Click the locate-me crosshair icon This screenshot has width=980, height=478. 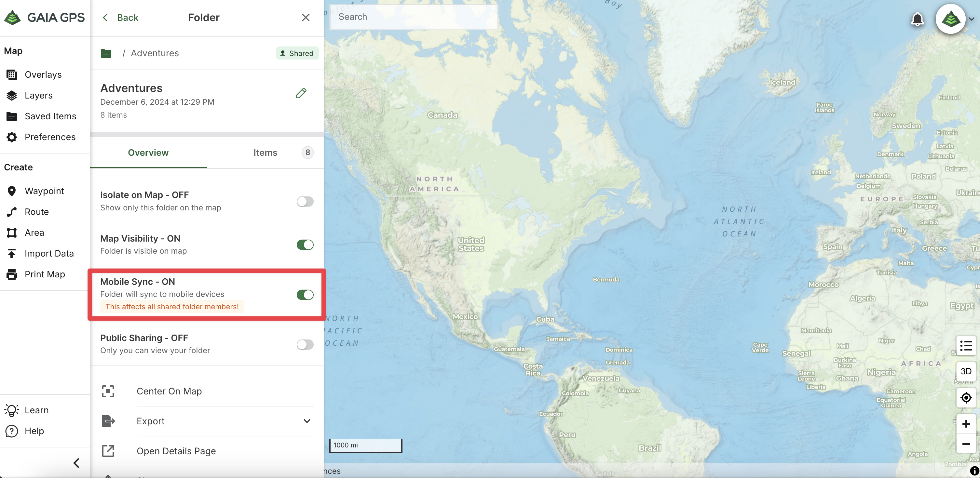[x=966, y=398]
